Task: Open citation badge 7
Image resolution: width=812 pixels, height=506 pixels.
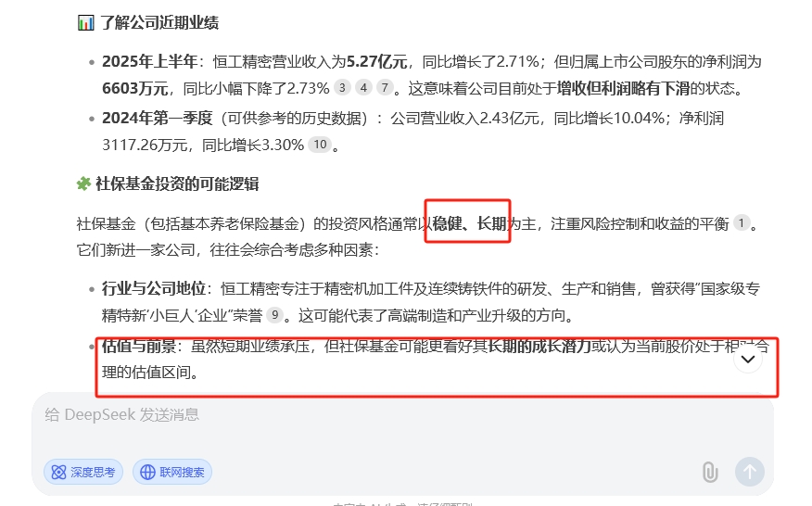Action: coord(385,87)
